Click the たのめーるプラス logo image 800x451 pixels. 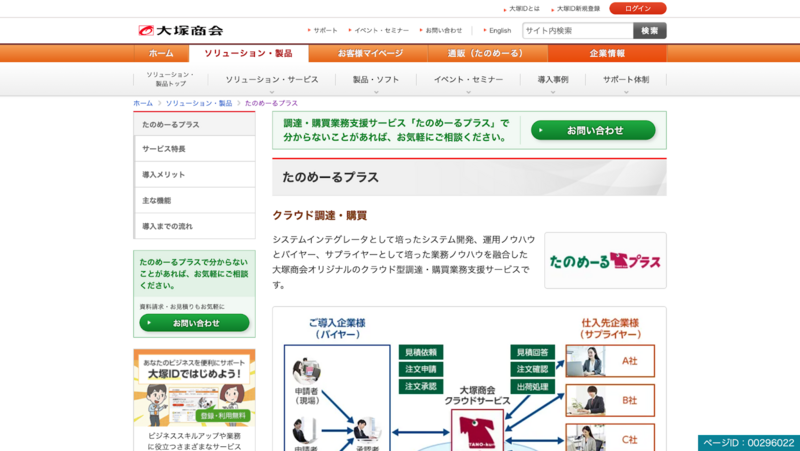click(x=605, y=261)
